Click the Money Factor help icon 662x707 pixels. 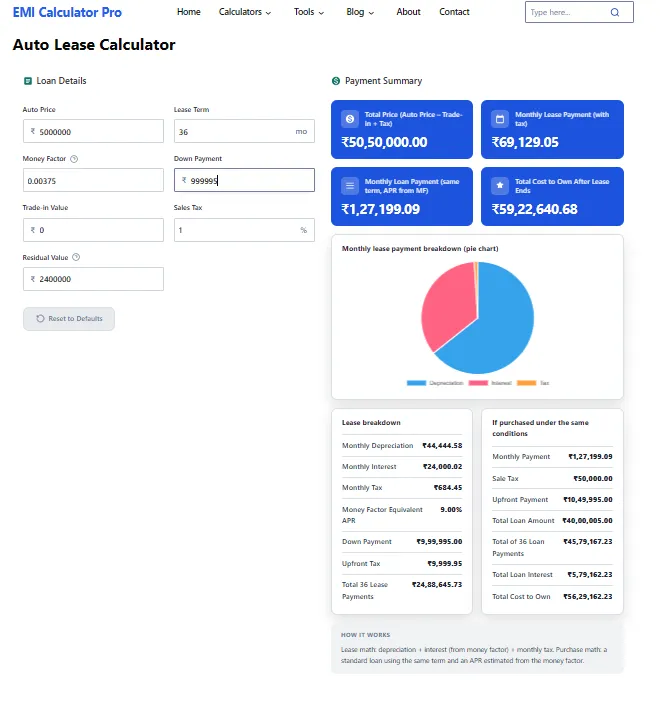click(x=74, y=159)
